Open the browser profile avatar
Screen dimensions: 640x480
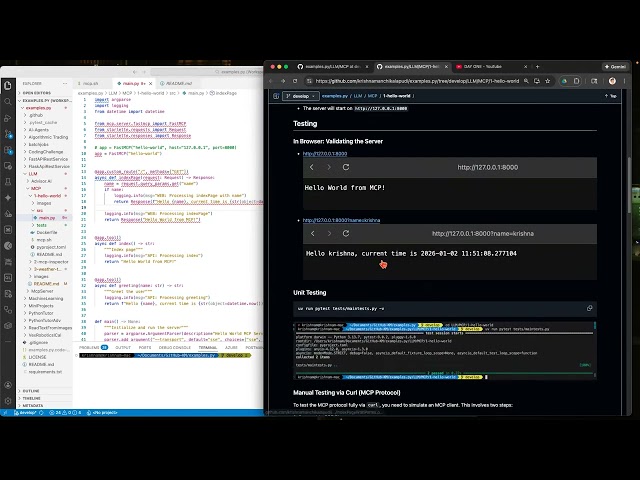(612, 81)
